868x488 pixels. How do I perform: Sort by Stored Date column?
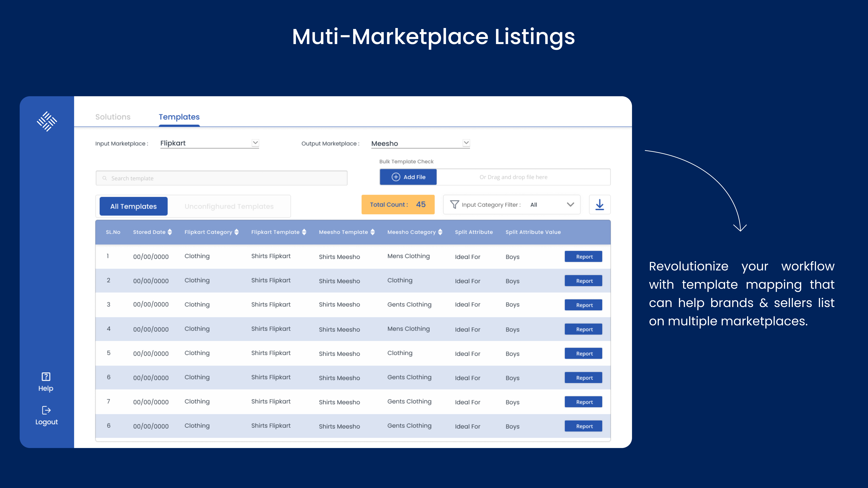tap(170, 232)
